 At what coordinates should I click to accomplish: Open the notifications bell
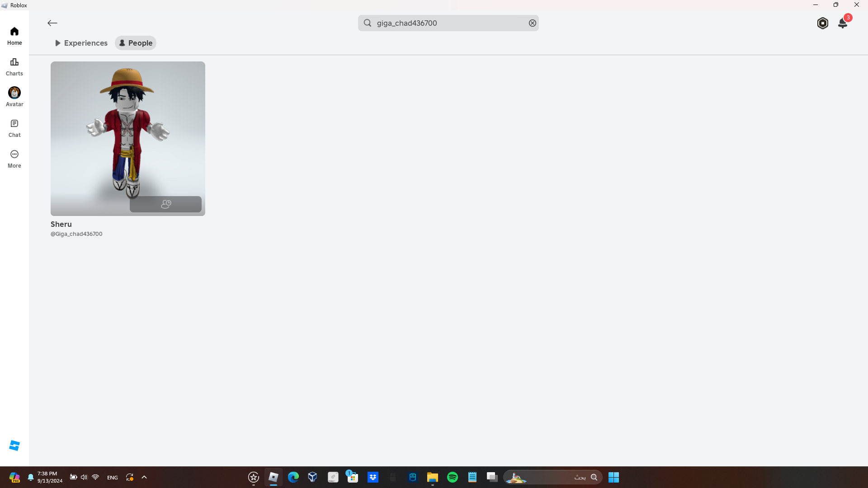(843, 23)
